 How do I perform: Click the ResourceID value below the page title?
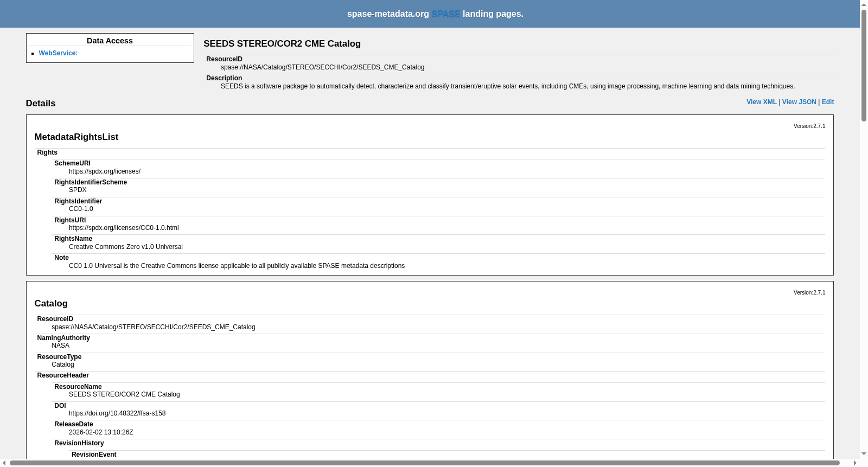tap(323, 67)
